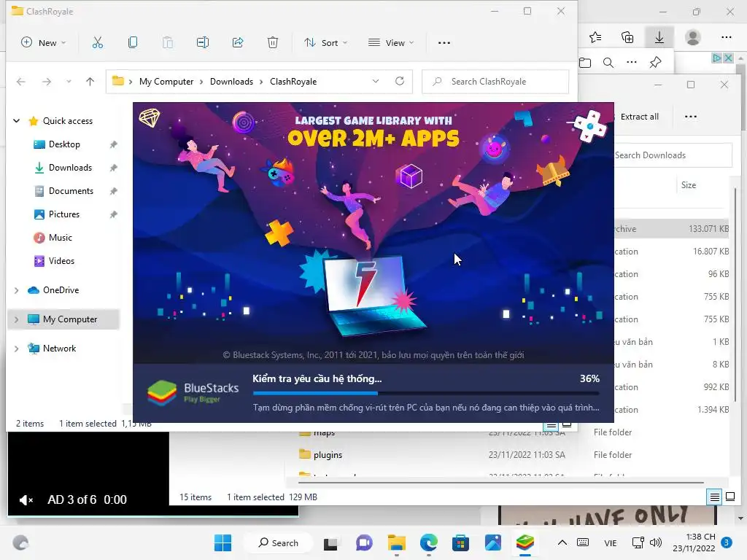This screenshot has width=747, height=560.
Task: Select Desktop in Quick access
Action: click(64, 144)
